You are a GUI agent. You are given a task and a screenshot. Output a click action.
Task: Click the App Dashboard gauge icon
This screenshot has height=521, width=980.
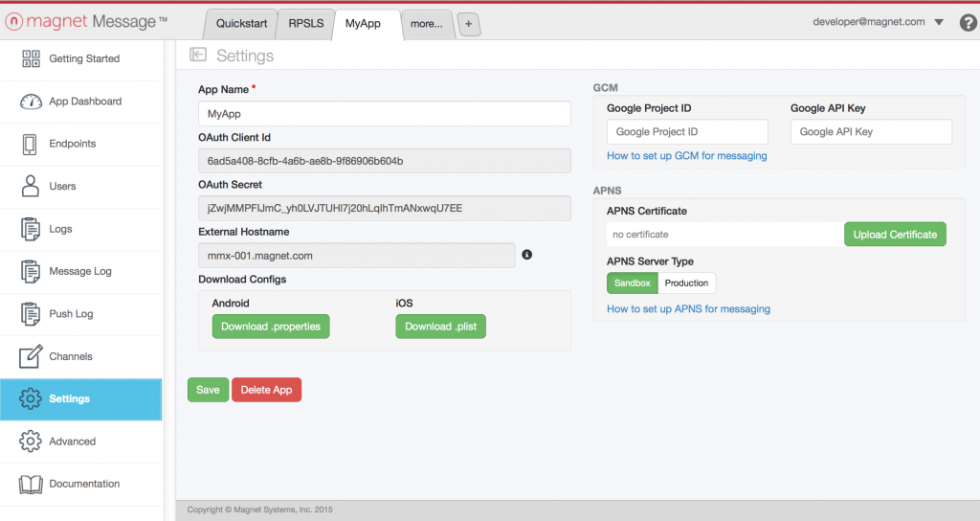click(x=31, y=102)
